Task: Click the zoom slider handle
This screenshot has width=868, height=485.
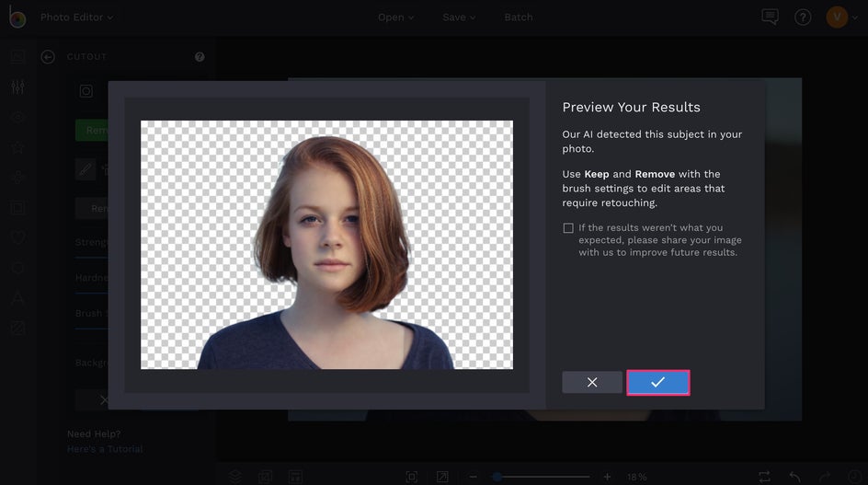Action: [497, 477]
